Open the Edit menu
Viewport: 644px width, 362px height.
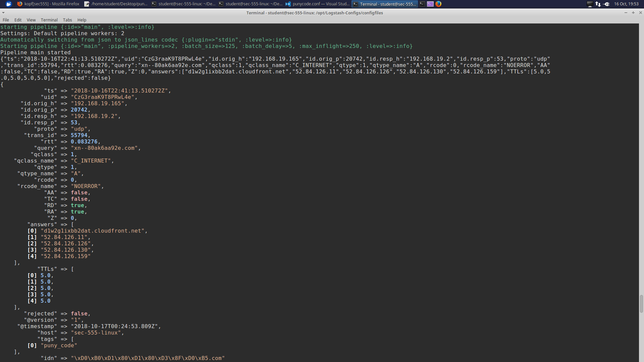coord(18,20)
